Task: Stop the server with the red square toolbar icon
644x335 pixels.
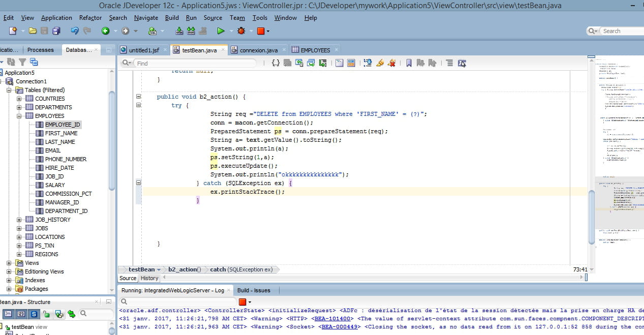Action: pyautogui.click(x=260, y=31)
